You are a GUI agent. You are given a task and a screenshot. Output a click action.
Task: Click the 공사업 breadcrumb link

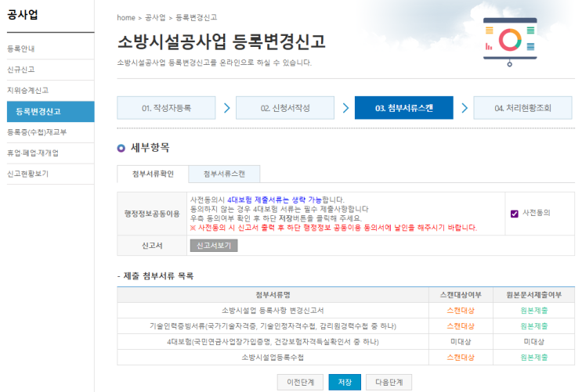coord(155,17)
